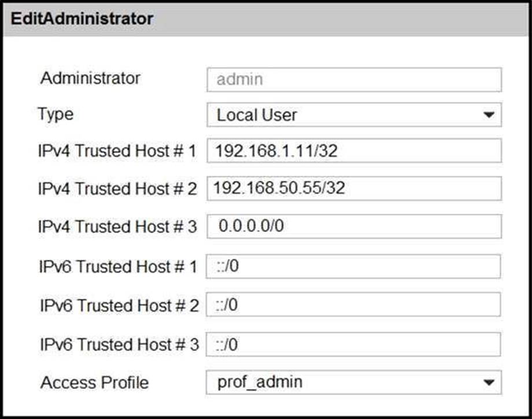Screen dimensions: 532x419
Task: Click the 'Access Profile' label text
Action: pos(94,382)
